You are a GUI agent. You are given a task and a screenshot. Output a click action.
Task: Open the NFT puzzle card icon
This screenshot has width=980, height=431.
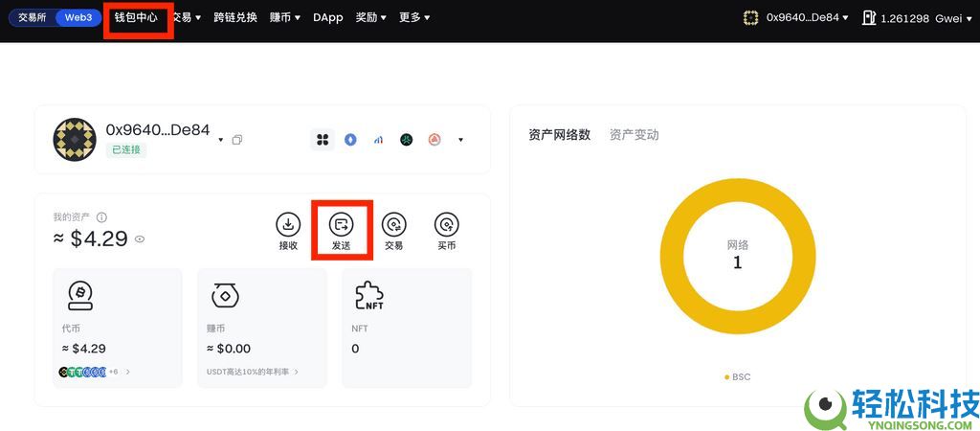point(369,295)
